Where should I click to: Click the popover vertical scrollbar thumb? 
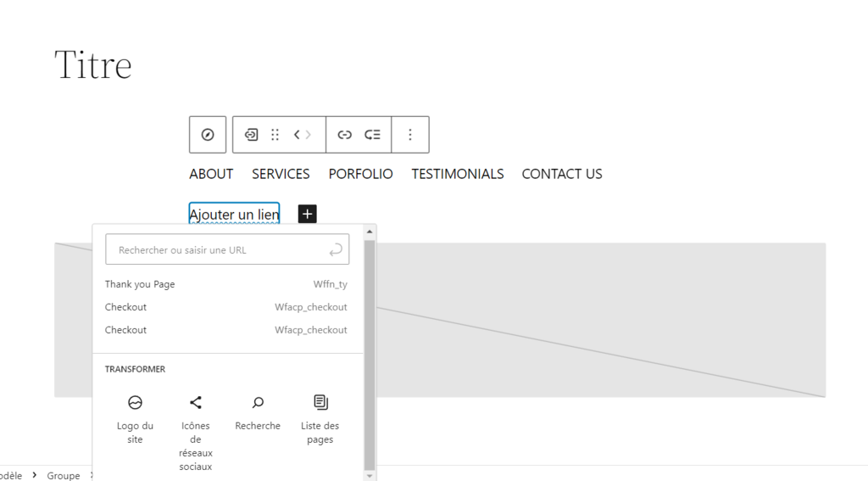coord(370,355)
